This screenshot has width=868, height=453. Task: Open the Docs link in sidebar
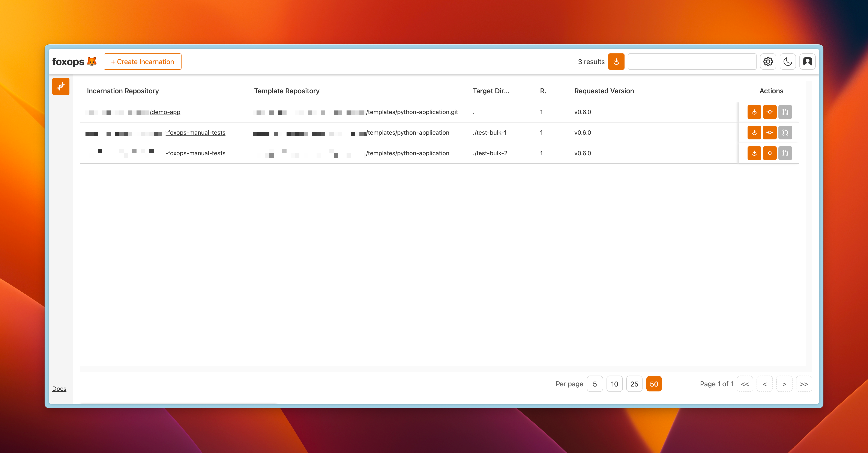(x=59, y=389)
